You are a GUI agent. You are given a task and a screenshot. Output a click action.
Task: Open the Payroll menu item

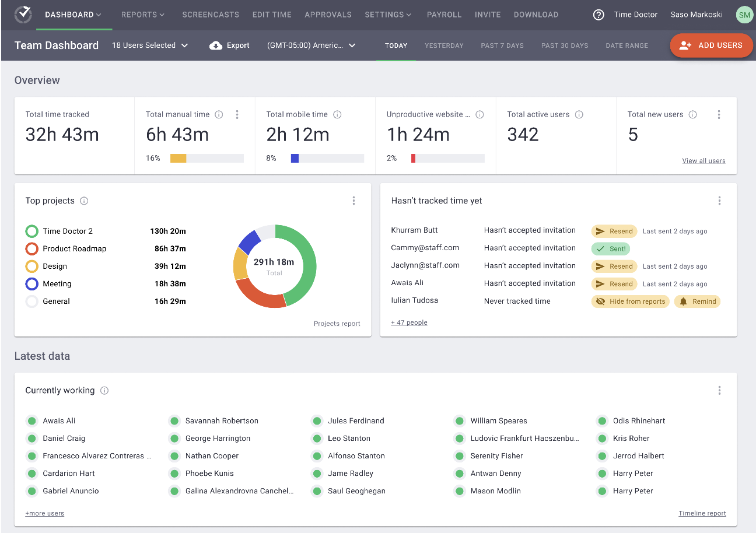coord(444,15)
